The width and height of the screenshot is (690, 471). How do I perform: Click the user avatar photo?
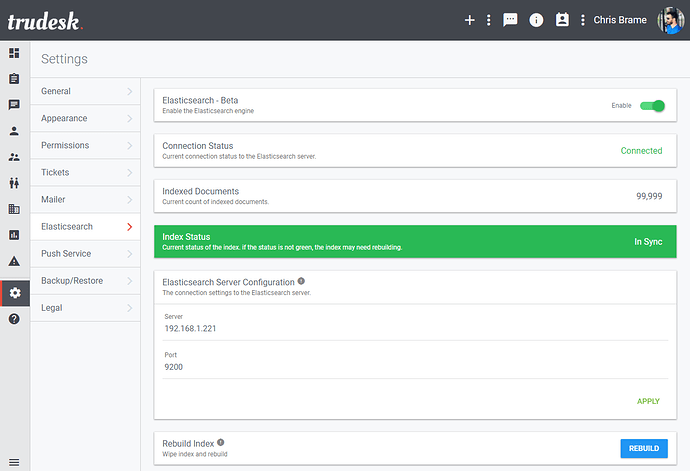671,20
